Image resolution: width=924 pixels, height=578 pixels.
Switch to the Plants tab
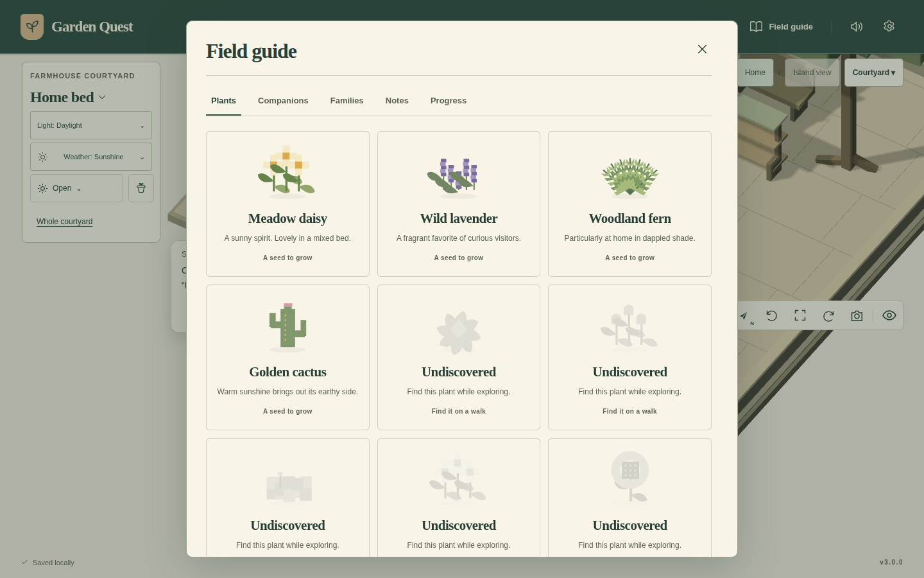coord(223,101)
